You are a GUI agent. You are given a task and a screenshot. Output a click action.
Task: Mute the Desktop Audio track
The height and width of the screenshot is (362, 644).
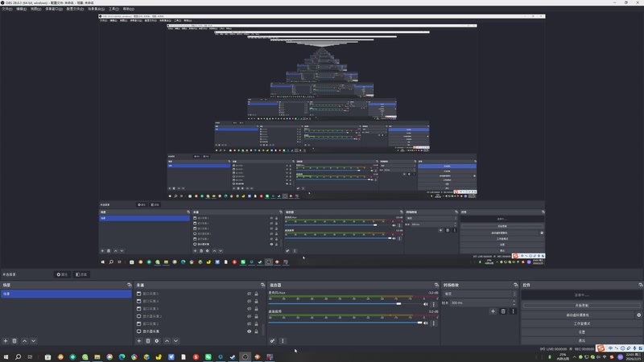tap(426, 323)
